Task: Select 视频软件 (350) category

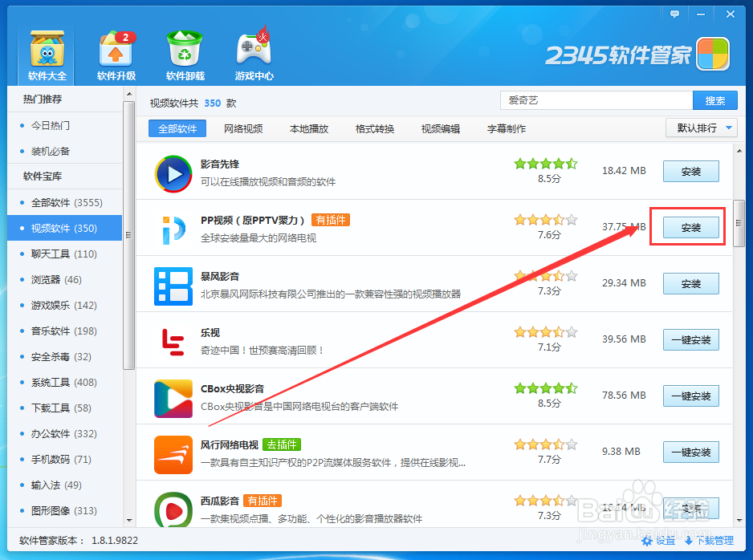Action: pyautogui.click(x=65, y=228)
